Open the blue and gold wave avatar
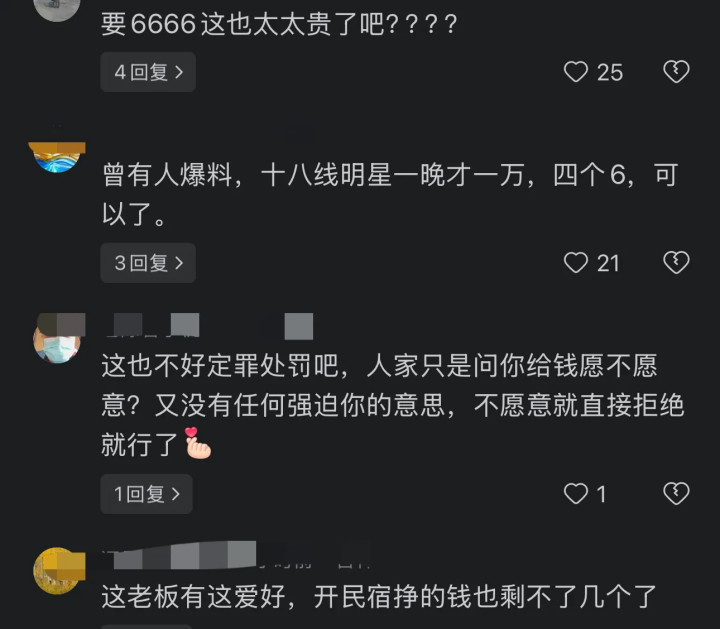The width and height of the screenshot is (720, 629). coord(57,157)
